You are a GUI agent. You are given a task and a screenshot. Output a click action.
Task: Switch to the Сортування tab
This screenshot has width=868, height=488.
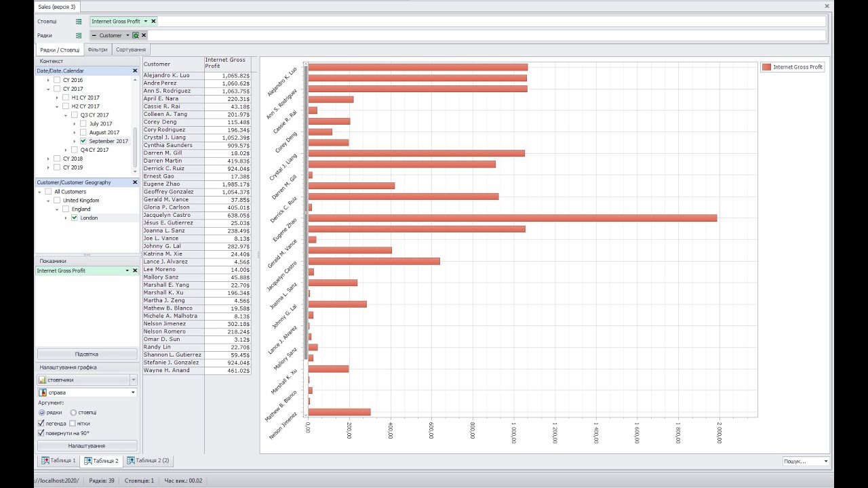130,49
